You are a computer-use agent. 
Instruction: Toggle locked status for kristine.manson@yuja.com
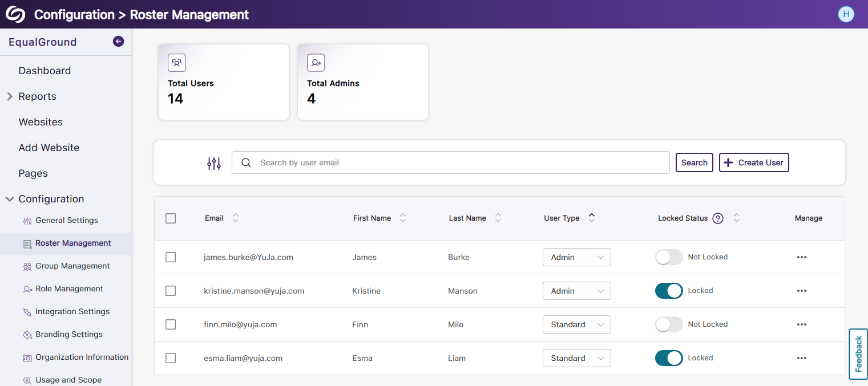[x=668, y=291]
